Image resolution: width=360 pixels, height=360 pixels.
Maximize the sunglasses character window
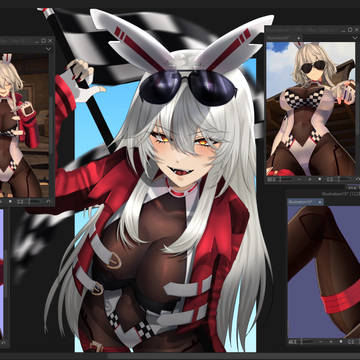click(x=350, y=30)
